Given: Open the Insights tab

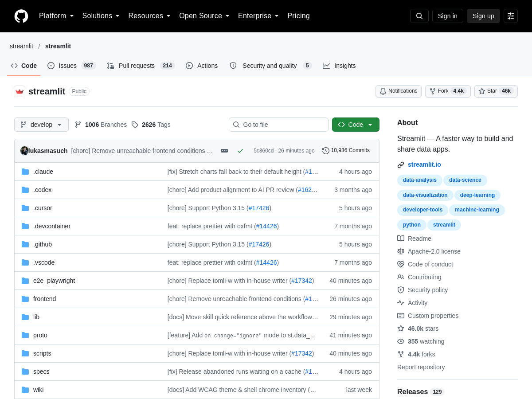Looking at the screenshot, I should tap(339, 66).
